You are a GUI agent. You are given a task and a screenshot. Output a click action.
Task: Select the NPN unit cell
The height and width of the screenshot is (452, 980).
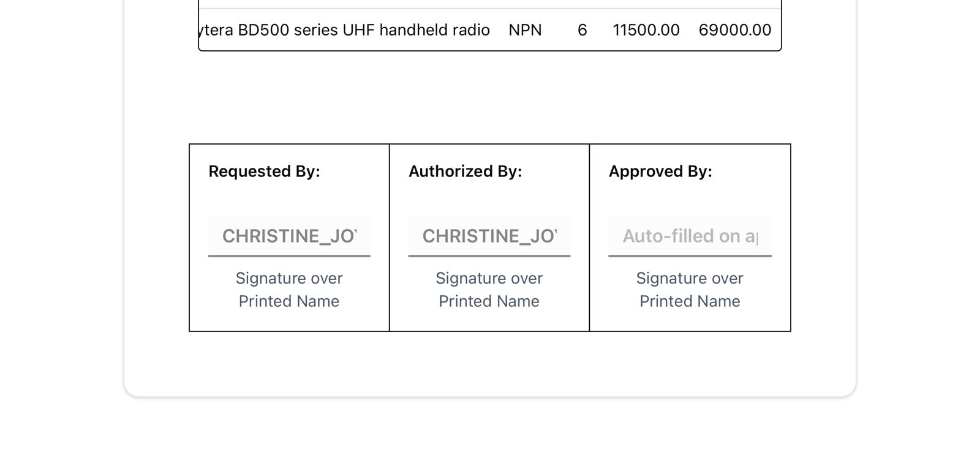click(525, 30)
